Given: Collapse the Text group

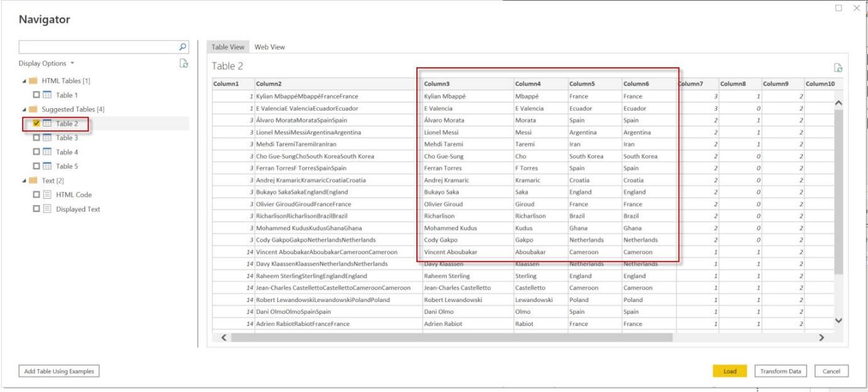Looking at the screenshot, I should click(x=25, y=181).
